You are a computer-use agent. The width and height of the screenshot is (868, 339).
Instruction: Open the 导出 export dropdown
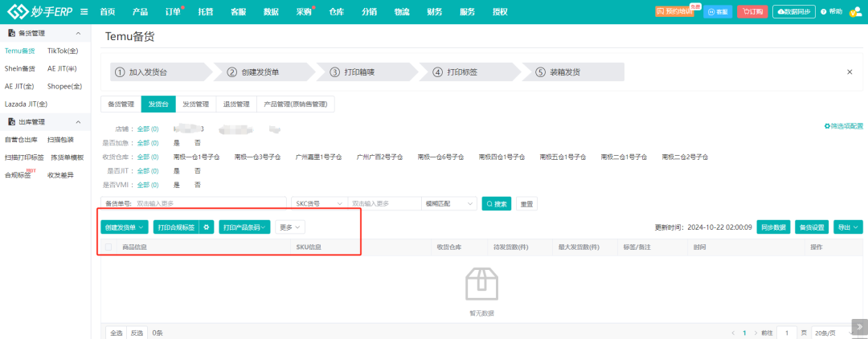[x=848, y=227]
